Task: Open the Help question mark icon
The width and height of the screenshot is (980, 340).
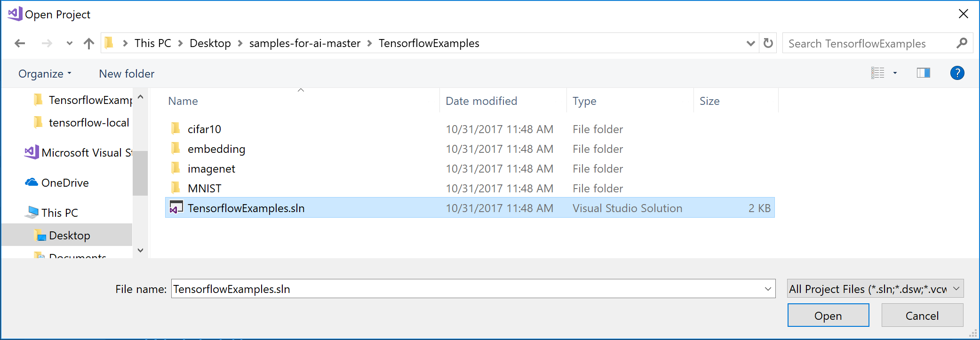Action: point(957,73)
